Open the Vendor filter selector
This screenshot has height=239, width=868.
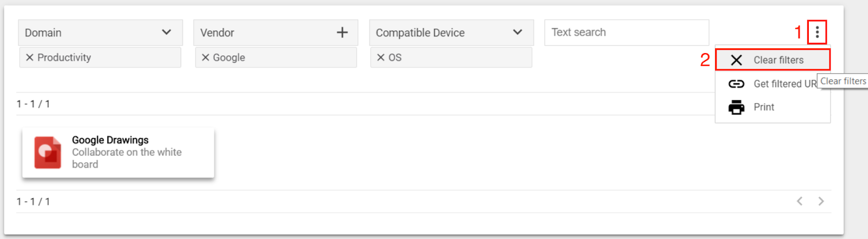276,33
